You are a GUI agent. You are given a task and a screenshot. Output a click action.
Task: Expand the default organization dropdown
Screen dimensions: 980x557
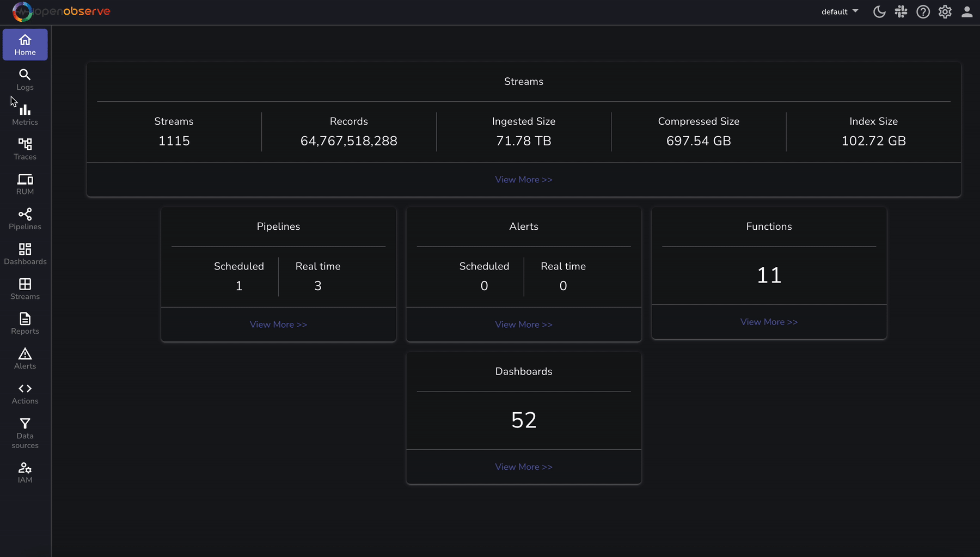tap(839, 11)
